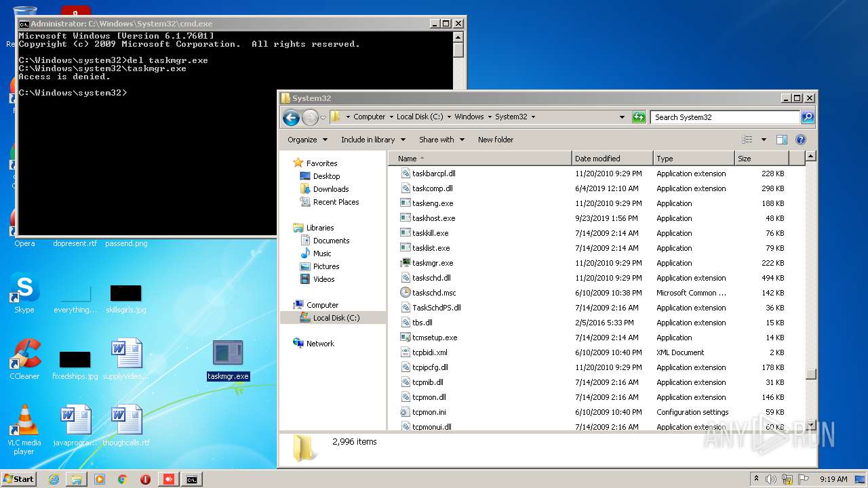Open the Share with dropdown
Viewport: 868px width, 488px height.
[x=441, y=140]
